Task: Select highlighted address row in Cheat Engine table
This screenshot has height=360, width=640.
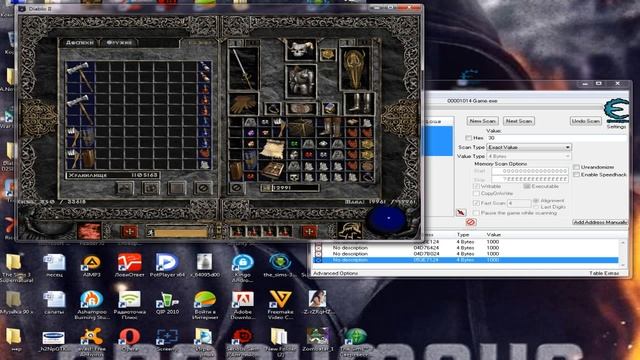Action: [x=465, y=260]
